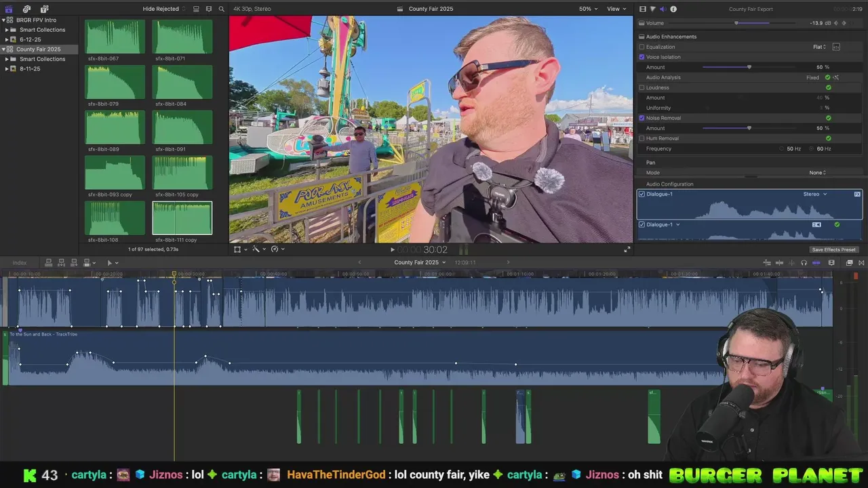Open the Retime speed menu
Viewport: 868px width, 488px height.
[x=277, y=249]
